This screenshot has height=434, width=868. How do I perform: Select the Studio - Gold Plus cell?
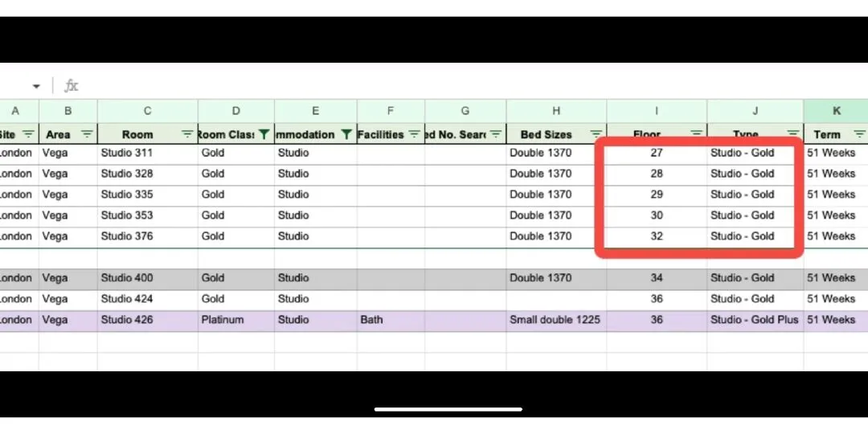pyautogui.click(x=755, y=320)
